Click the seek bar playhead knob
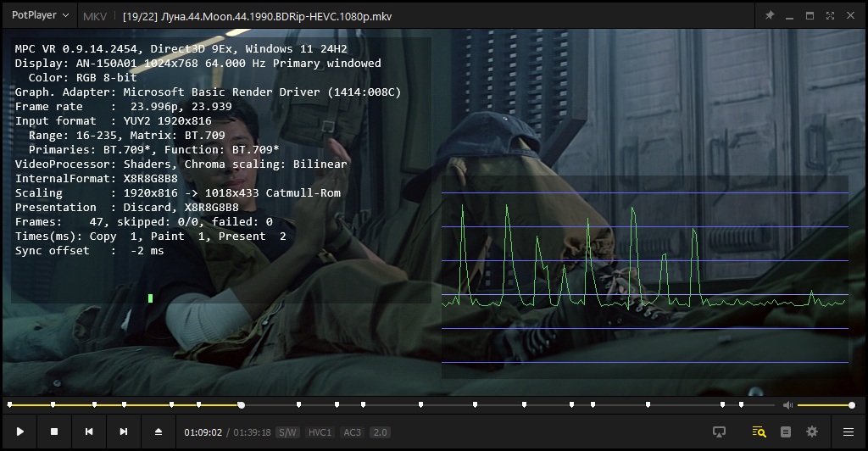The width and height of the screenshot is (868, 451). [x=242, y=405]
